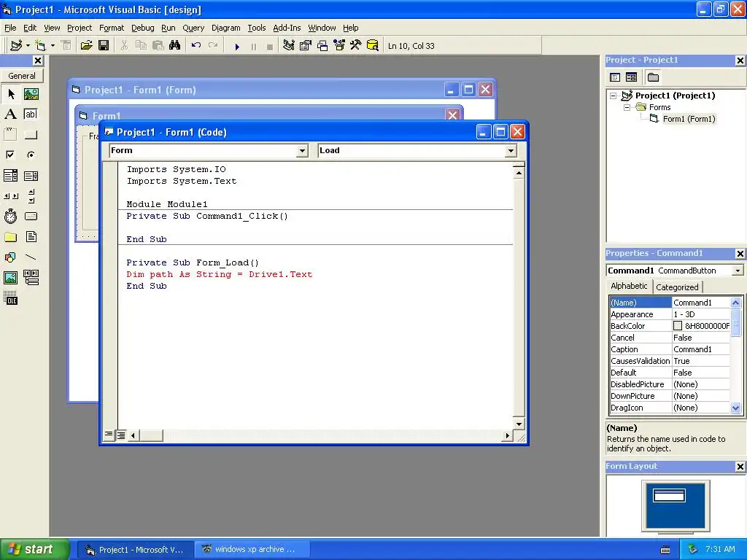Click View Code icon in Project panel
The width and height of the screenshot is (747, 560).
615,77
